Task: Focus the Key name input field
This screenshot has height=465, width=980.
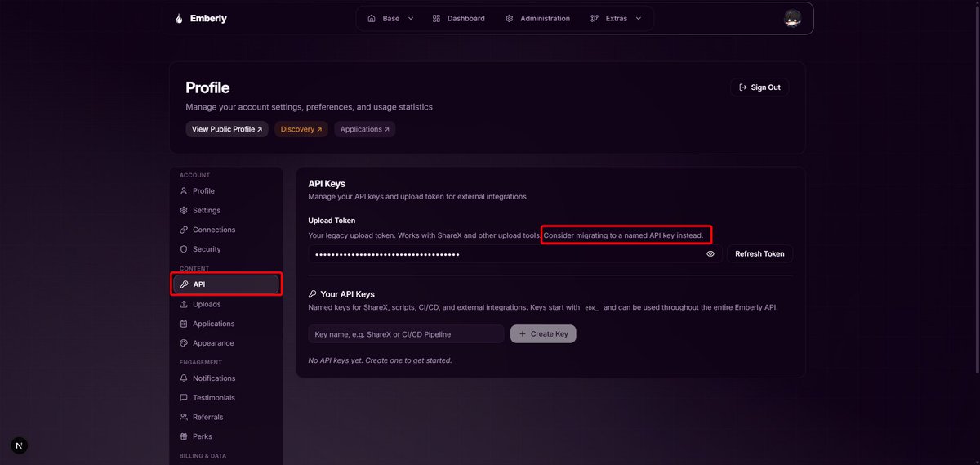Action: tap(407, 334)
